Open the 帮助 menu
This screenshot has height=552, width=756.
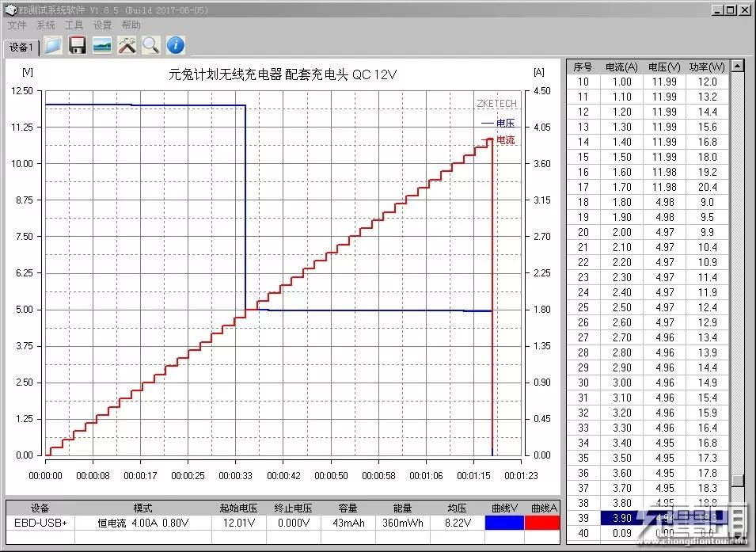point(131,25)
